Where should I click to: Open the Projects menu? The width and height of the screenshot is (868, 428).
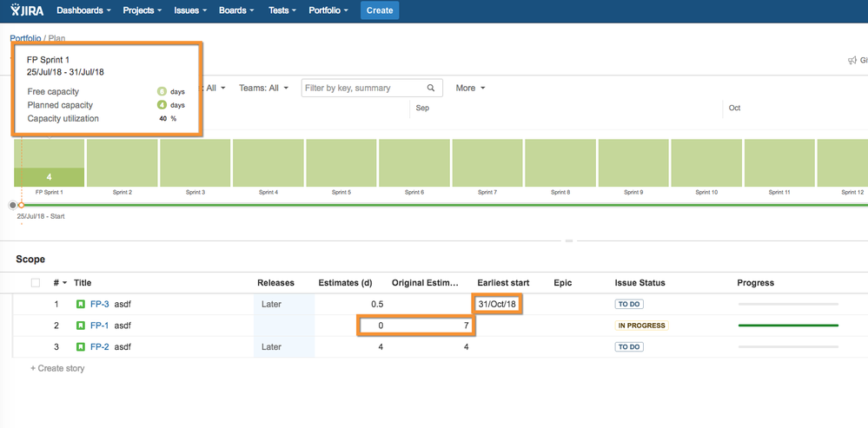142,10
